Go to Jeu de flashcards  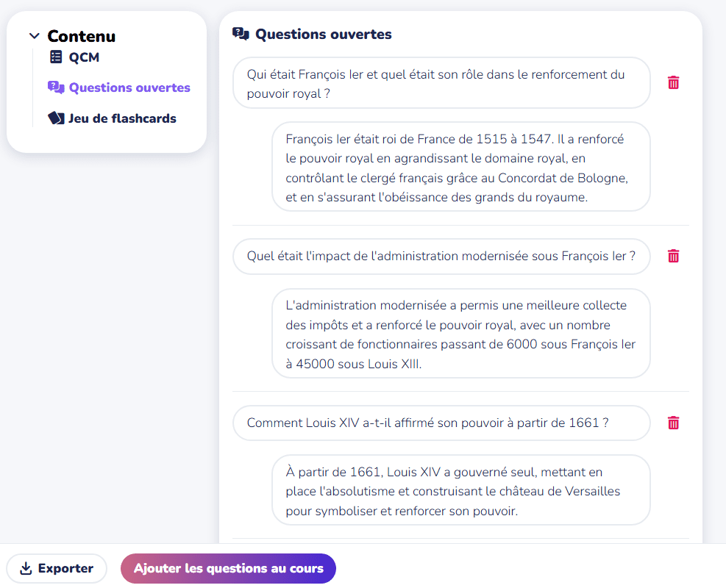(x=122, y=118)
